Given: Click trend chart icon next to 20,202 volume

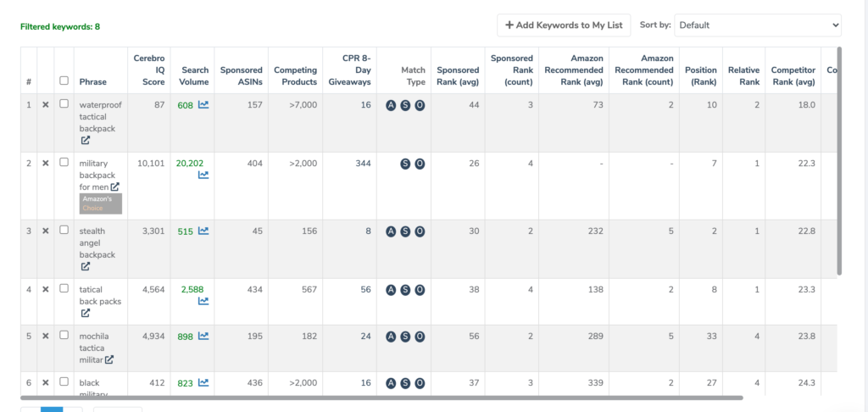Looking at the screenshot, I should [203, 175].
